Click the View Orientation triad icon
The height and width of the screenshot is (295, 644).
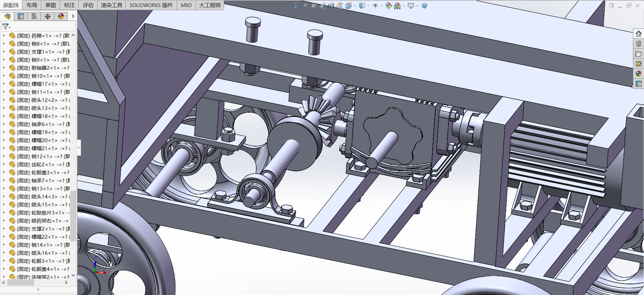coord(296,6)
